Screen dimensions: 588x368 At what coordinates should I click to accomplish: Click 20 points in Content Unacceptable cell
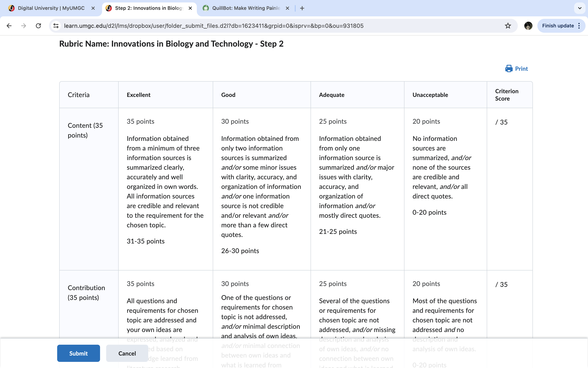point(426,121)
